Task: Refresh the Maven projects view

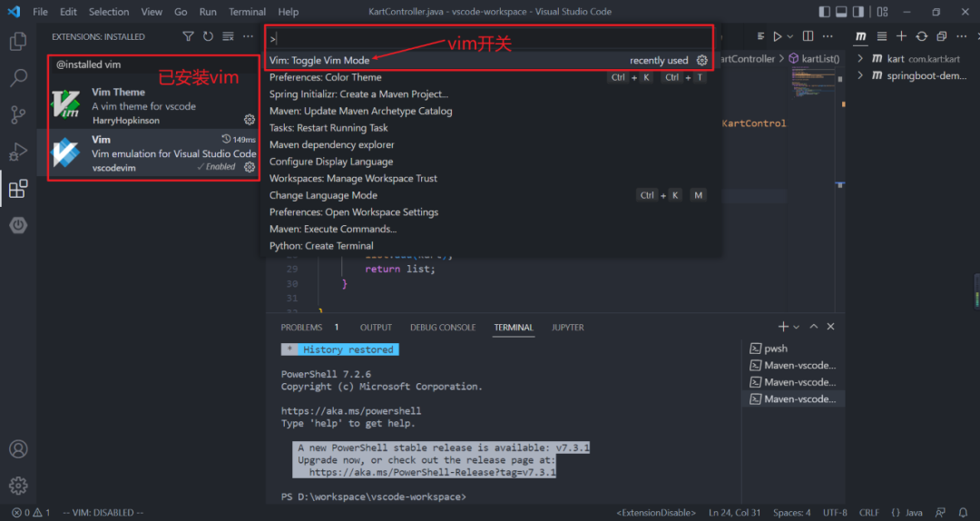Action: pos(921,36)
